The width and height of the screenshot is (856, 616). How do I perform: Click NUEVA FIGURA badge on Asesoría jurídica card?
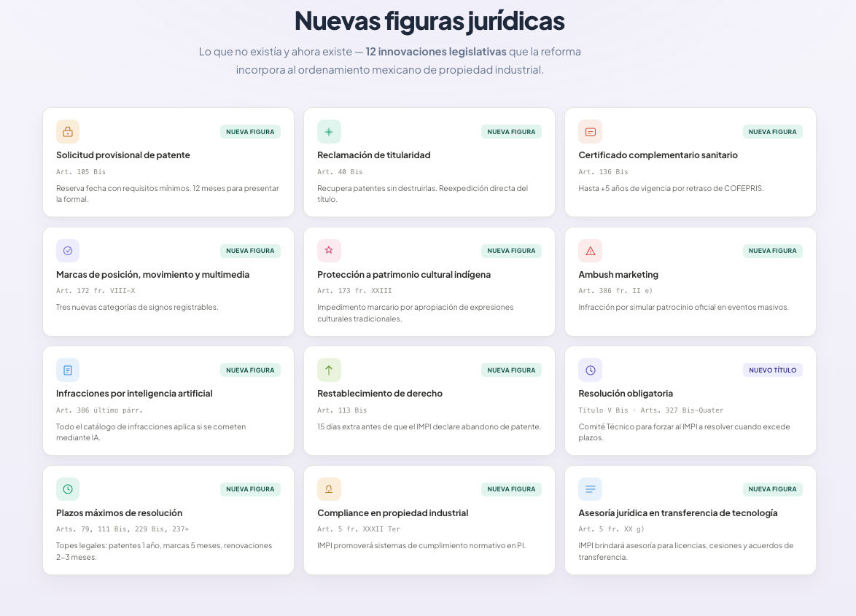[772, 489]
